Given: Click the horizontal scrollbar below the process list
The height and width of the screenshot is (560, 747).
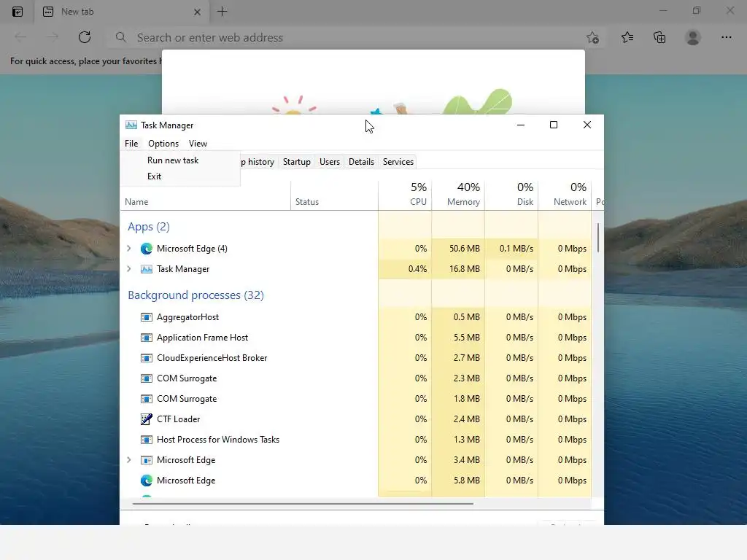Looking at the screenshot, I should [x=303, y=503].
